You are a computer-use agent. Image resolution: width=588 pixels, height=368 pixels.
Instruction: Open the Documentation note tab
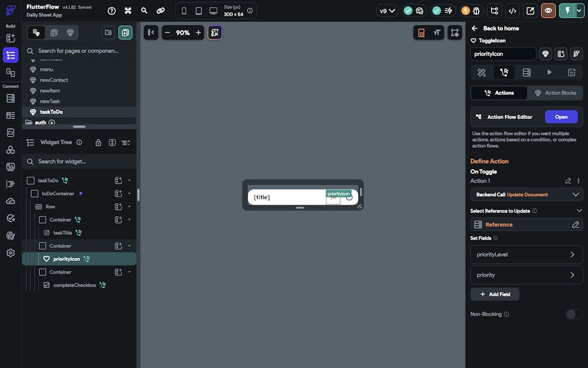(572, 72)
